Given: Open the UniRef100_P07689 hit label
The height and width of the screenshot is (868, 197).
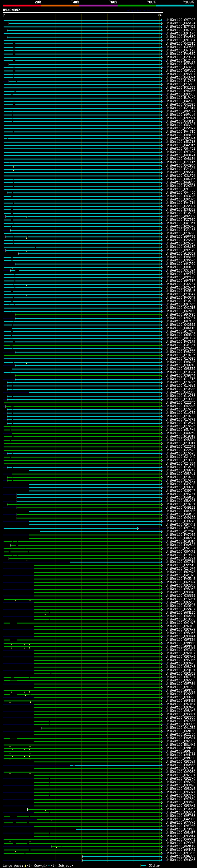Looking at the screenshot, I should [180, 30].
